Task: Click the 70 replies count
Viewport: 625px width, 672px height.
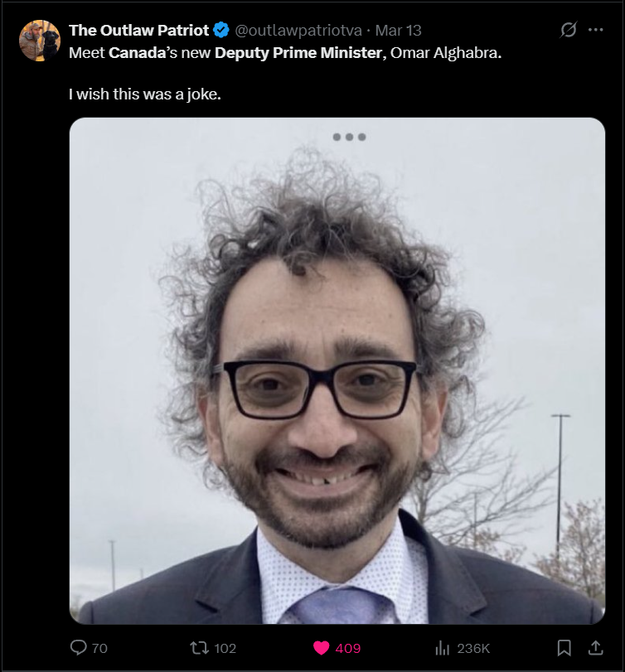Action: 99,649
